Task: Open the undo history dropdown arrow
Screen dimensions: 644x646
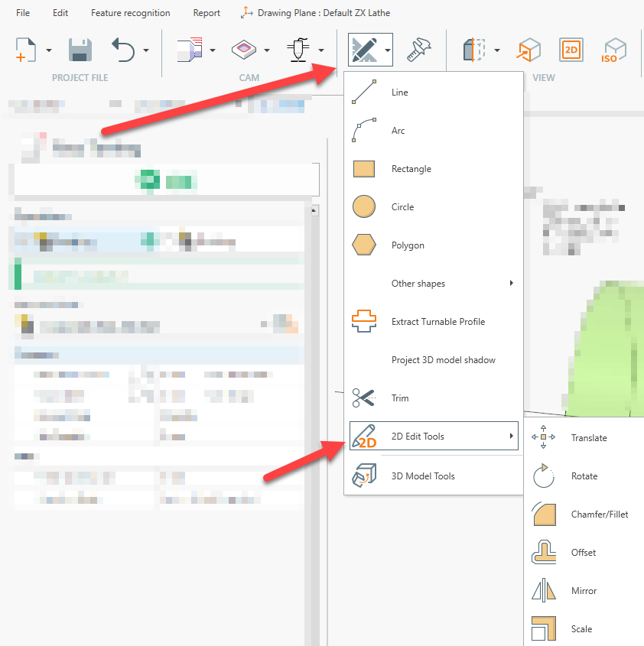Action: tap(145, 51)
